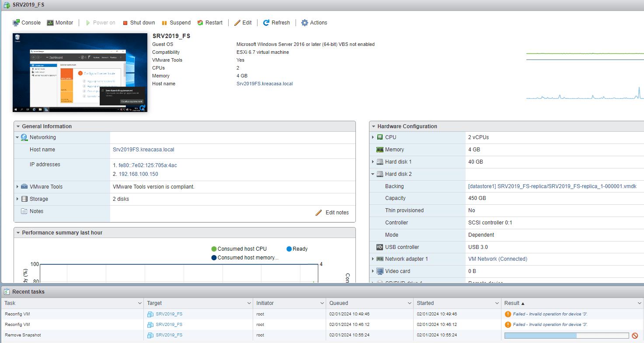Expand the VMware Tools section
The image size is (644, 343).
(18, 186)
